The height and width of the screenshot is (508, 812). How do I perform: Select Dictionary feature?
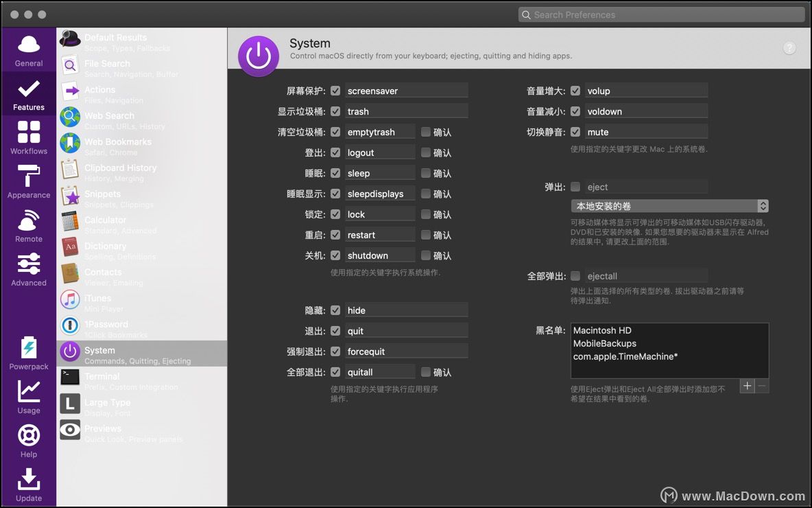(141, 251)
